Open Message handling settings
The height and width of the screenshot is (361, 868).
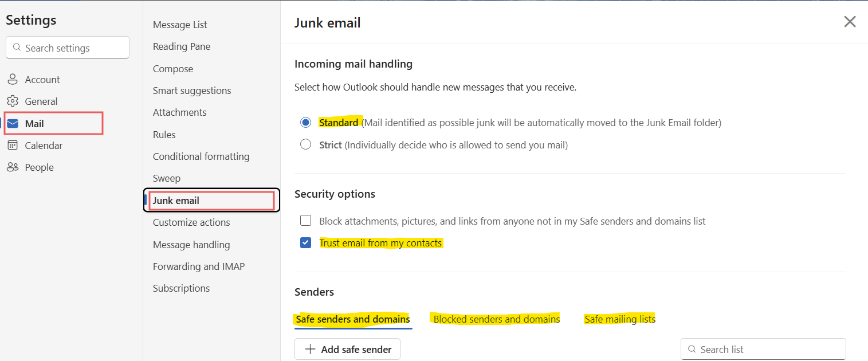click(x=191, y=245)
